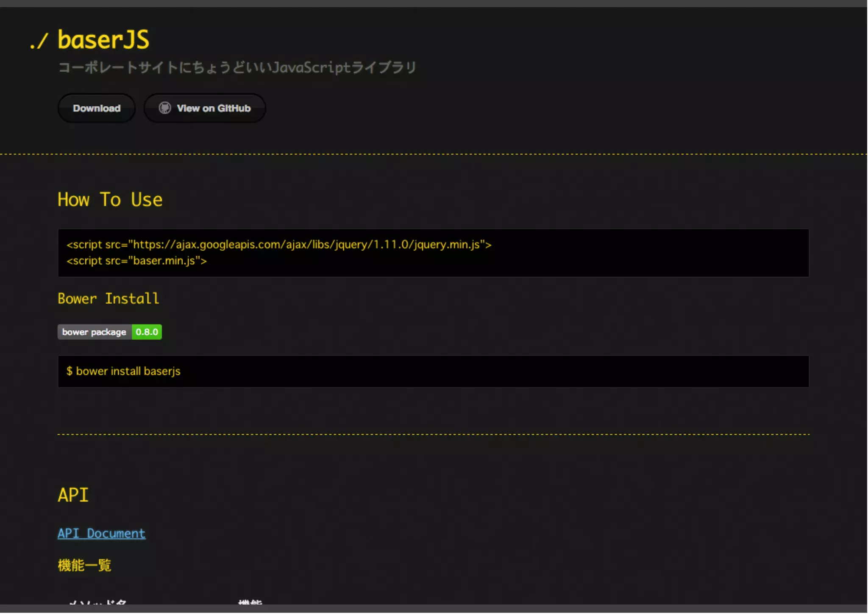
Task: Select the jquery.min.js script tag line
Action: [x=279, y=245]
